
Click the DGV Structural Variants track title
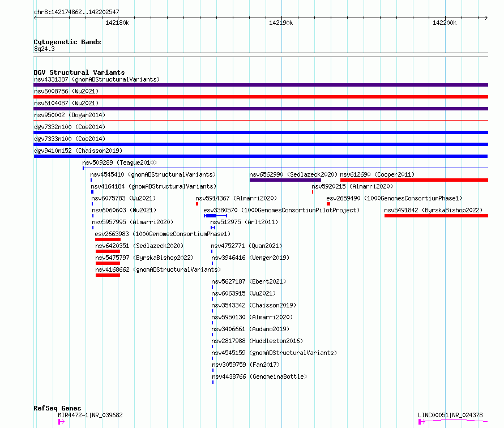[79, 72]
